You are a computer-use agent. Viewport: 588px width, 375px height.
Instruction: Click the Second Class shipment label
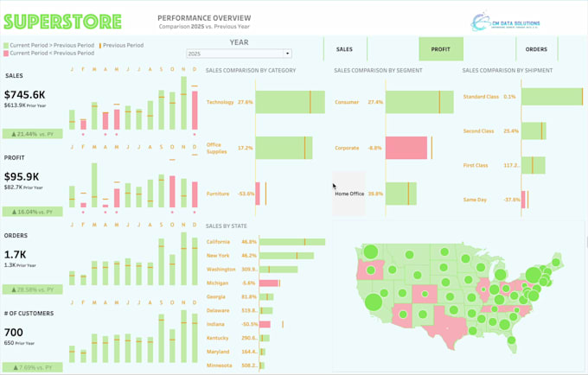click(x=478, y=131)
